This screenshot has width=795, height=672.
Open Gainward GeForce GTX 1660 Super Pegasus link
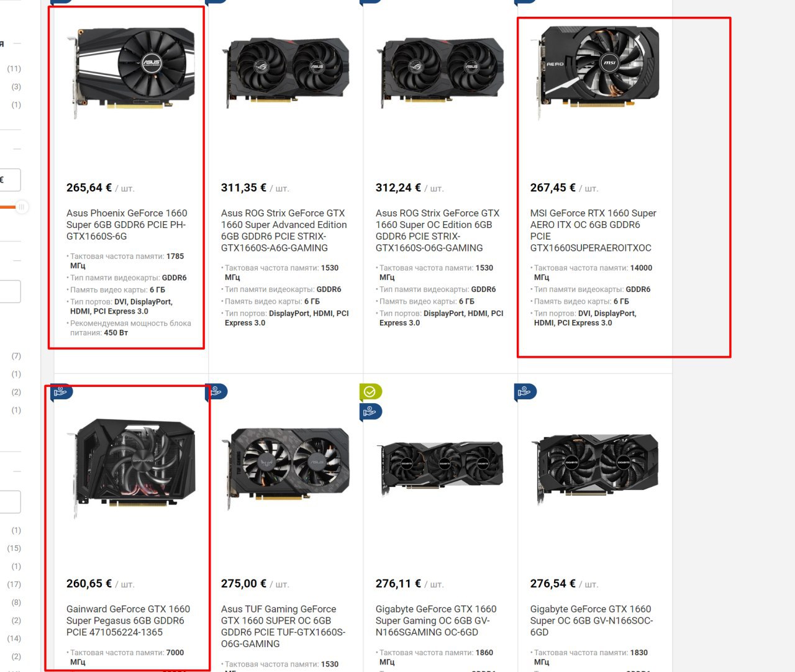(129, 620)
